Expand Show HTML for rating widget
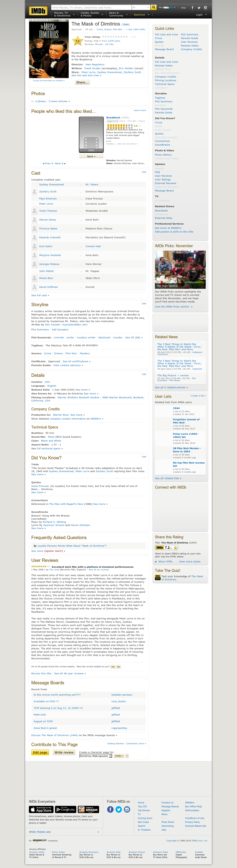The height and width of the screenshot is (868, 237). pos(164,561)
